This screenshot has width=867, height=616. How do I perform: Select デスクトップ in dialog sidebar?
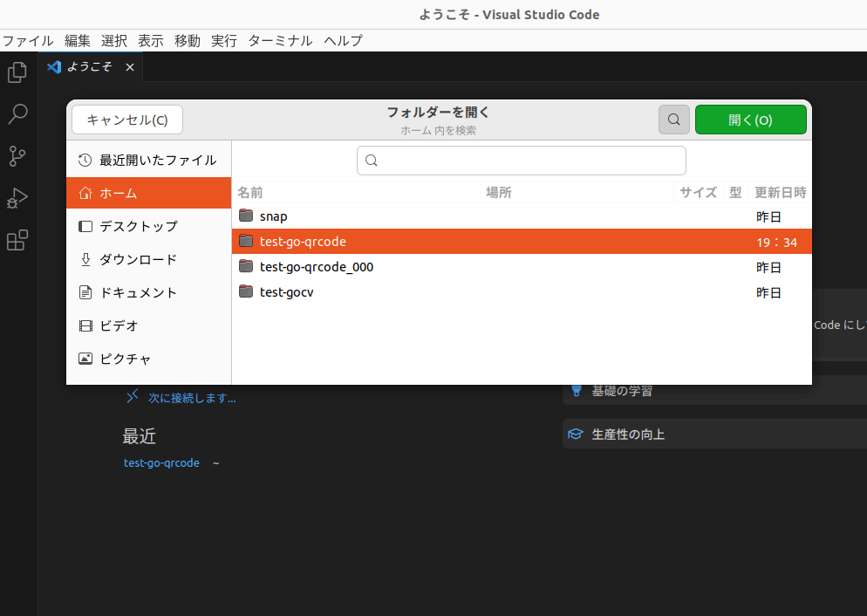coord(149,226)
